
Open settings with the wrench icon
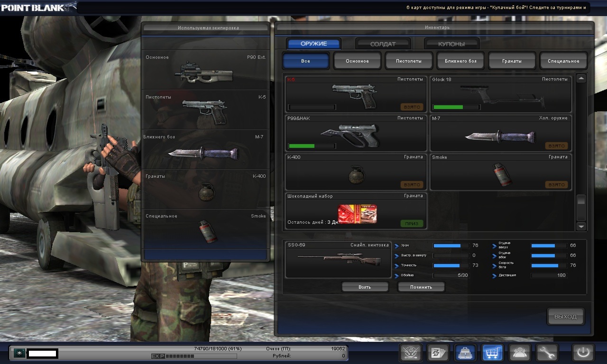pyautogui.click(x=547, y=353)
